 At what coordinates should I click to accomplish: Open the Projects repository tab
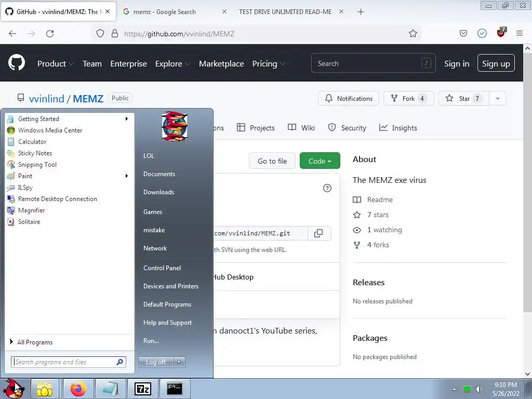point(256,128)
